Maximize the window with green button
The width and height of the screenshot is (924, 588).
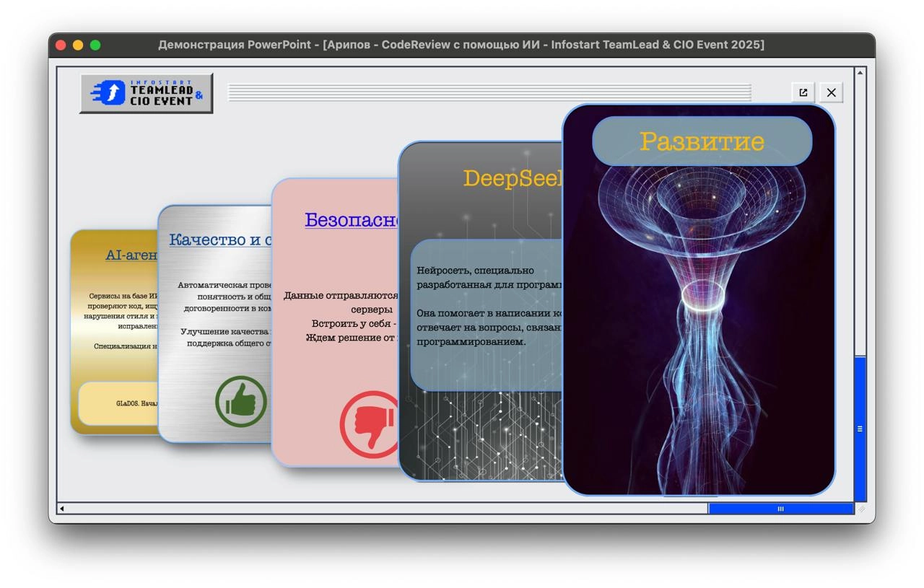click(95, 45)
